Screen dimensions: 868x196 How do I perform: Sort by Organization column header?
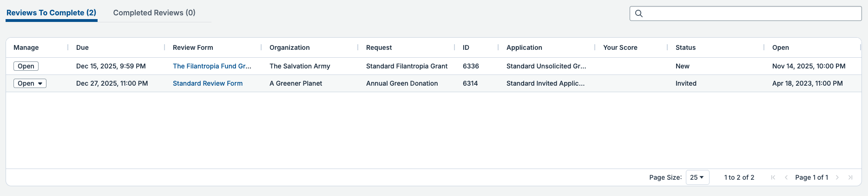[289, 47]
